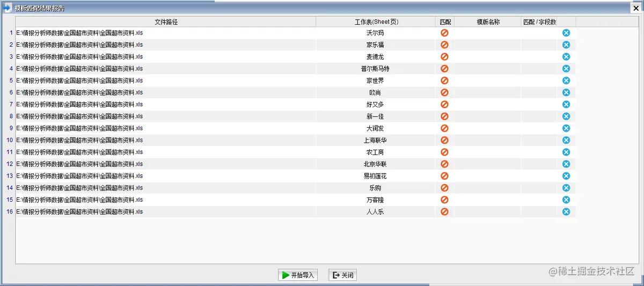Select the 新一佳 sheet name cell
The height and width of the screenshot is (286, 644).
(376, 116)
